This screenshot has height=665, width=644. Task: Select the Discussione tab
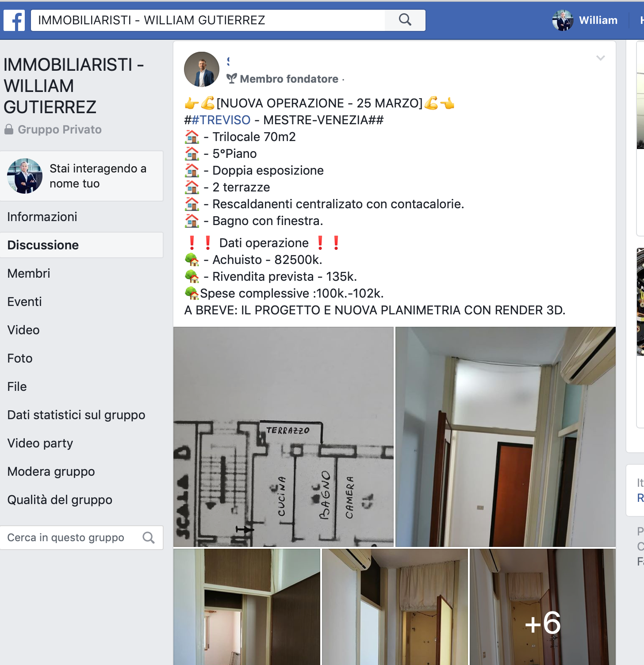82,245
